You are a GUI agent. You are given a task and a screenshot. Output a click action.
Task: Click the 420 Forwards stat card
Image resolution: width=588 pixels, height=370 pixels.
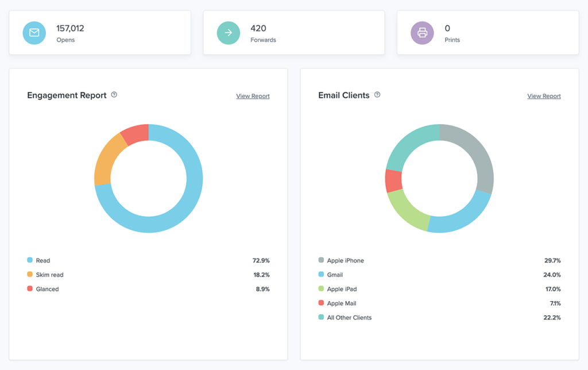(294, 33)
